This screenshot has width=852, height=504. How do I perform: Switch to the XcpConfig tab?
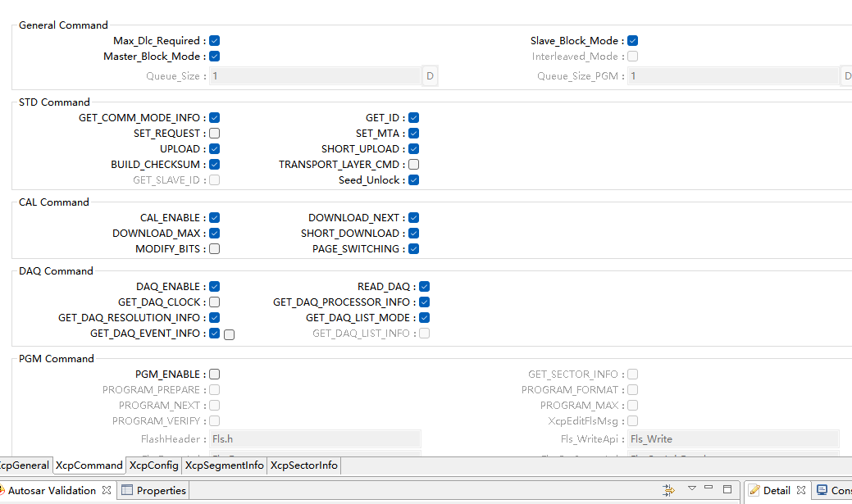click(153, 465)
